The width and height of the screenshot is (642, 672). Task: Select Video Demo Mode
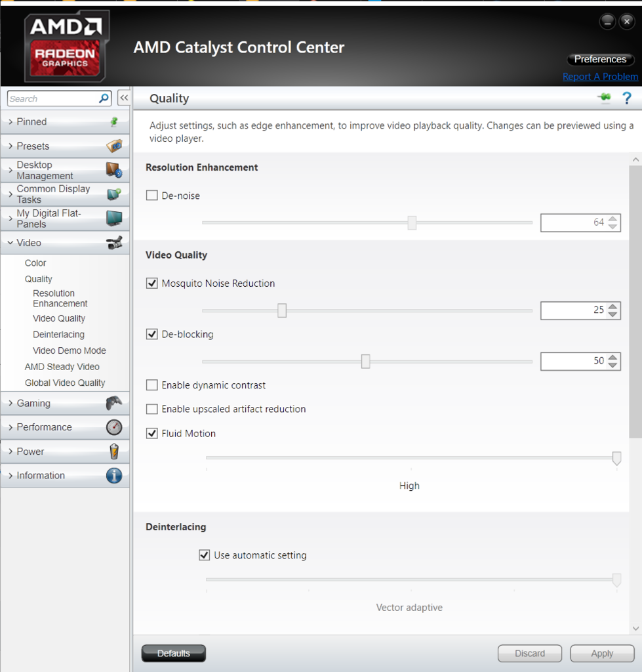click(70, 350)
